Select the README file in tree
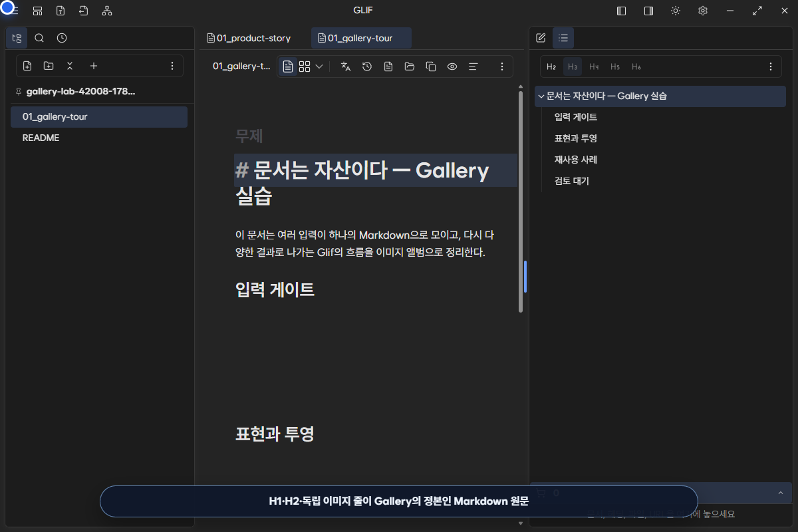This screenshot has height=532, width=798. [x=99, y=138]
